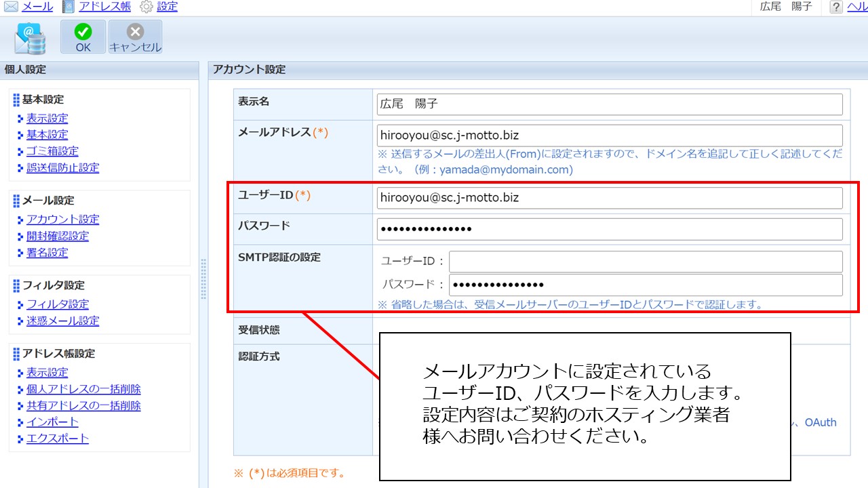Viewport: 868px width, 488px height.
Task: Open 表示設定 under アドレス帳設定 section
Action: (x=47, y=373)
